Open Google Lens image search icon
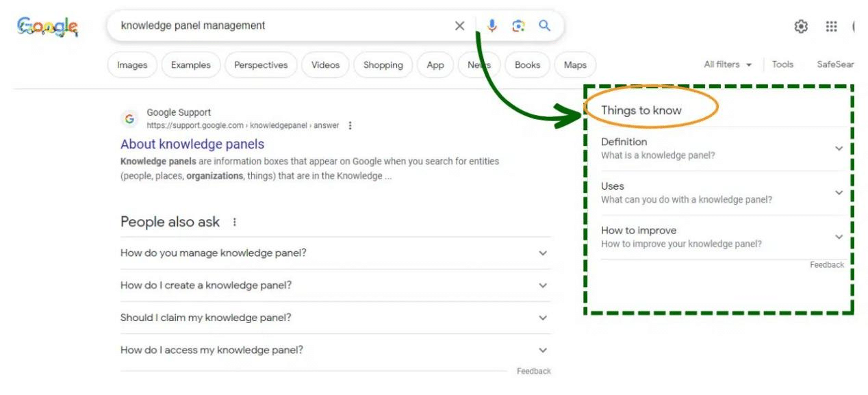Screen dimensions: 868x395 coord(518,26)
